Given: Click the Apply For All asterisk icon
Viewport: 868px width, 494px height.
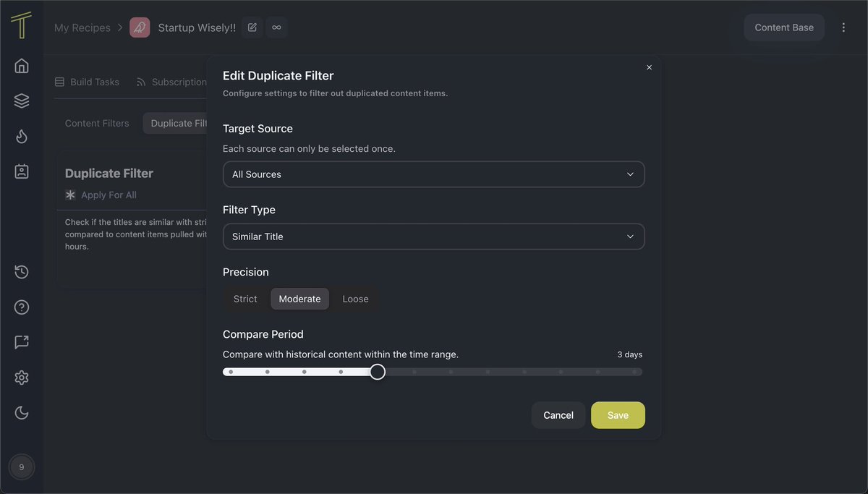Looking at the screenshot, I should 70,195.
